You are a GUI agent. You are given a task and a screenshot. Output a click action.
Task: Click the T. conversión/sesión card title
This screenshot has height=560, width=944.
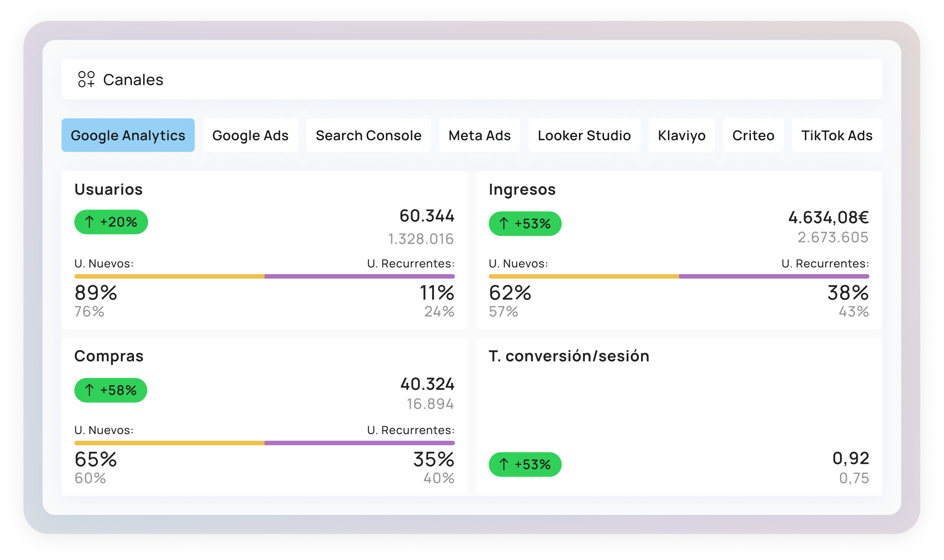tap(569, 356)
